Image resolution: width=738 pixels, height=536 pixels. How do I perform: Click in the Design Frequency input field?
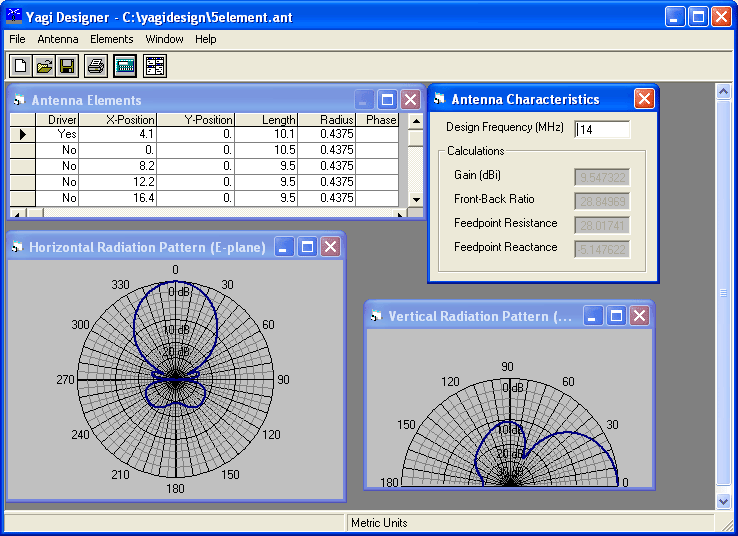(602, 129)
